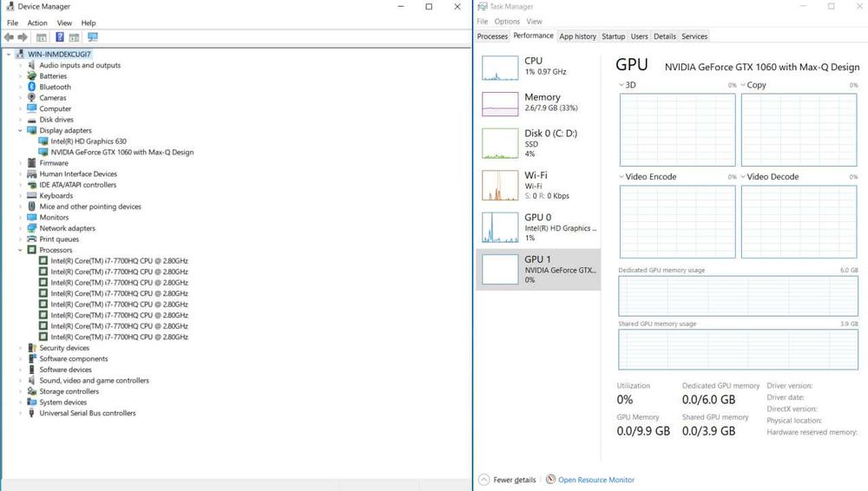The image size is (868, 491).
Task: Open the 3D graph engine dropdown
Action: (x=621, y=85)
